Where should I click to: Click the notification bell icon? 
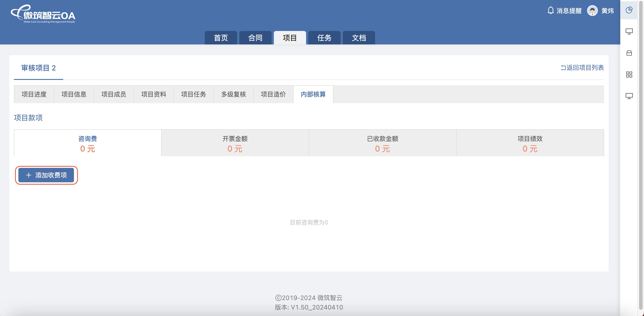(550, 11)
